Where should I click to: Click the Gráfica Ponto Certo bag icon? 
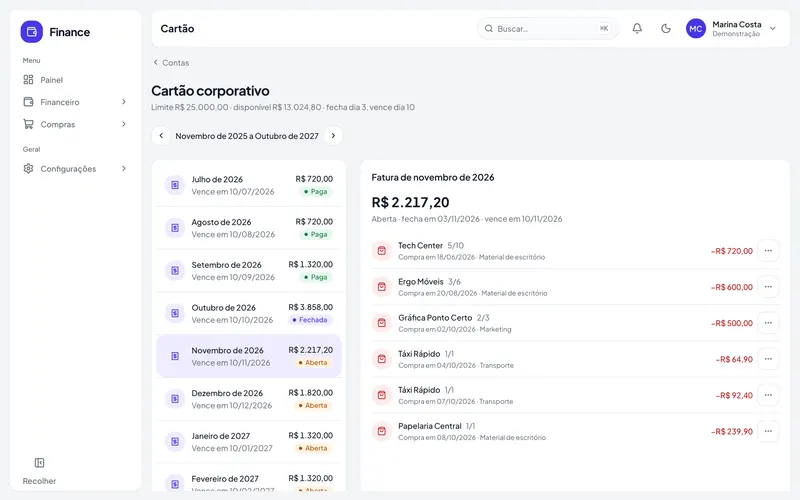382,323
